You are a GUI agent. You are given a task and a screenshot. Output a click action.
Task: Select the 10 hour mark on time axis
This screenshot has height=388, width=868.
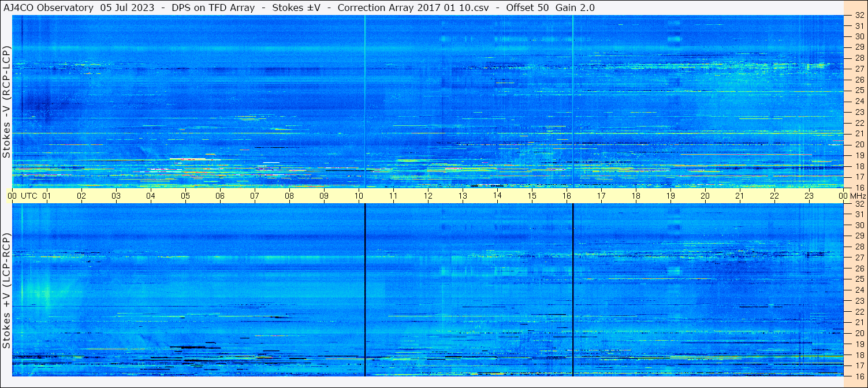[359, 196]
